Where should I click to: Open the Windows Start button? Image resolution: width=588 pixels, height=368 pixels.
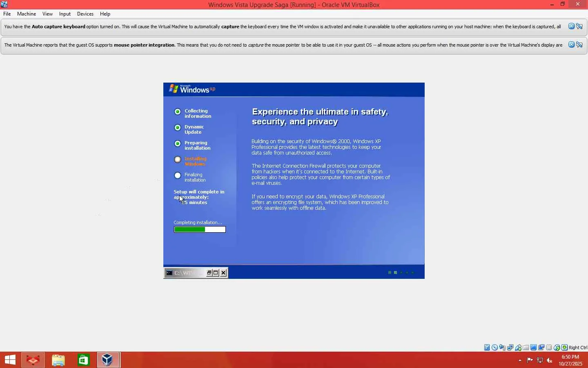click(10, 360)
